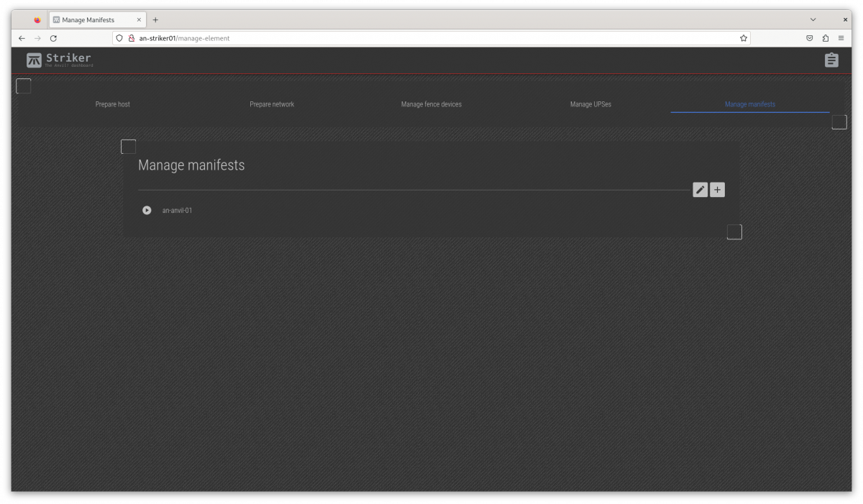Open the Manage fence devices tab
Image resolution: width=863 pixels, height=504 pixels.
[x=431, y=104]
